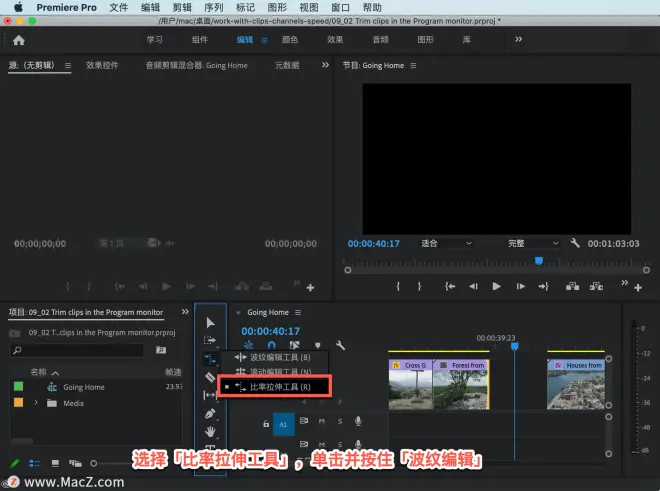The height and width of the screenshot is (491, 660).
Task: Toggle A1 track lock
Action: pyautogui.click(x=266, y=424)
